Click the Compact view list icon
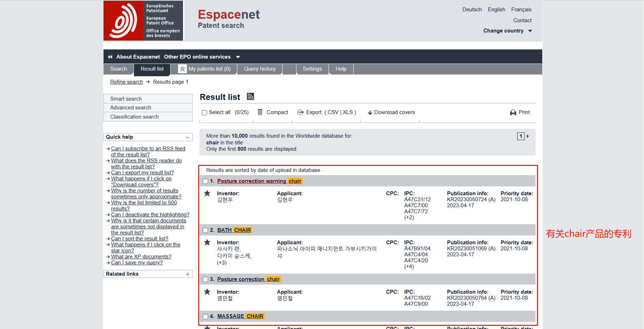This screenshot has height=329, width=644. pyautogui.click(x=260, y=112)
